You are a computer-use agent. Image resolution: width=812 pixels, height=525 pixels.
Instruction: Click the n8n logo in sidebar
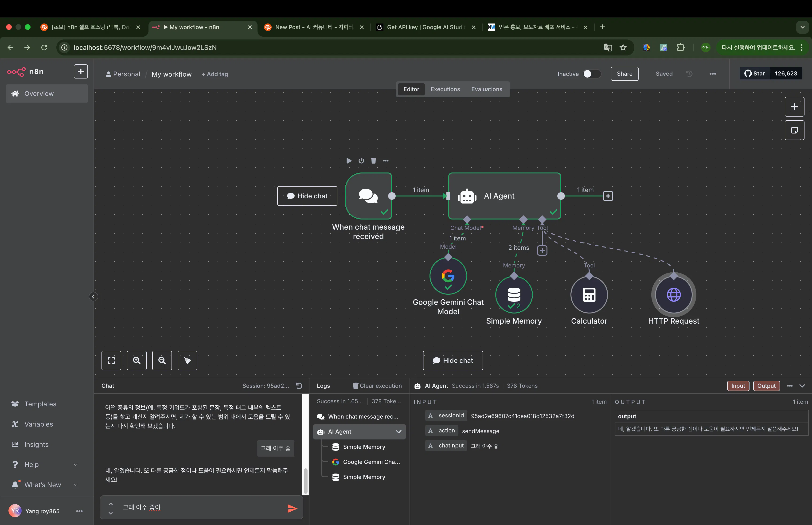26,72
